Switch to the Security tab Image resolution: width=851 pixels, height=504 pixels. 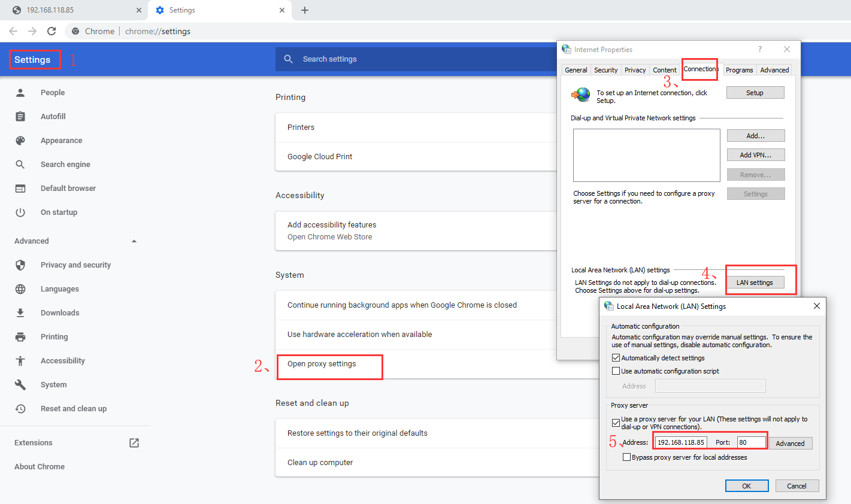pos(605,70)
